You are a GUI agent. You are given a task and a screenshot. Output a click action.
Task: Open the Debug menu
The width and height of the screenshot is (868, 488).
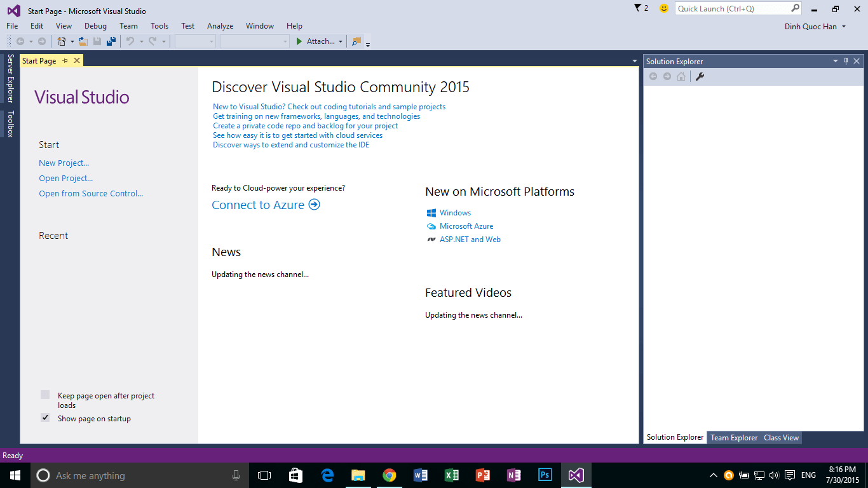(95, 26)
